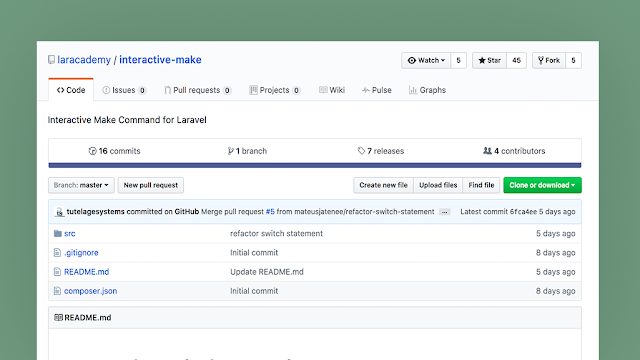Screen dimensions: 640x360
Task: Open the src folder
Action: point(69,233)
